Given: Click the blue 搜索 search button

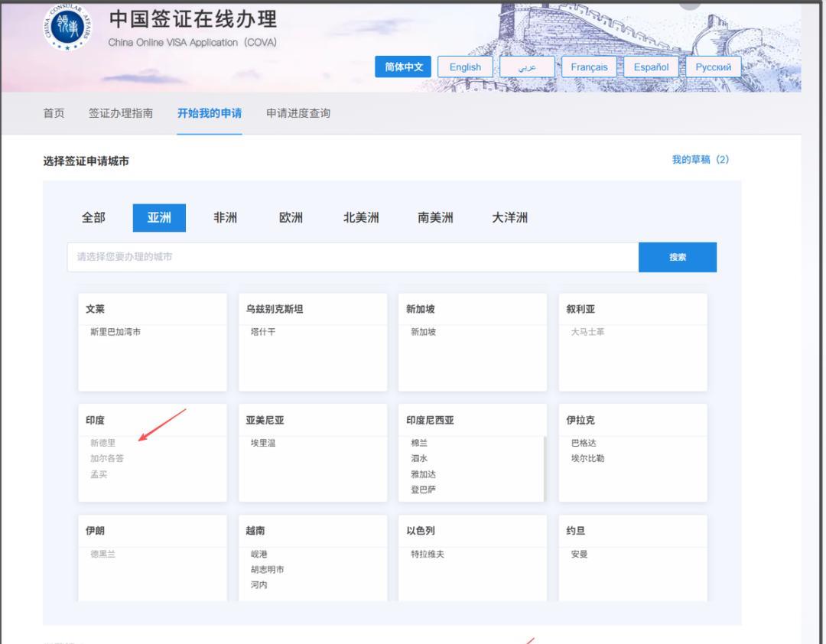Looking at the screenshot, I should coord(678,257).
